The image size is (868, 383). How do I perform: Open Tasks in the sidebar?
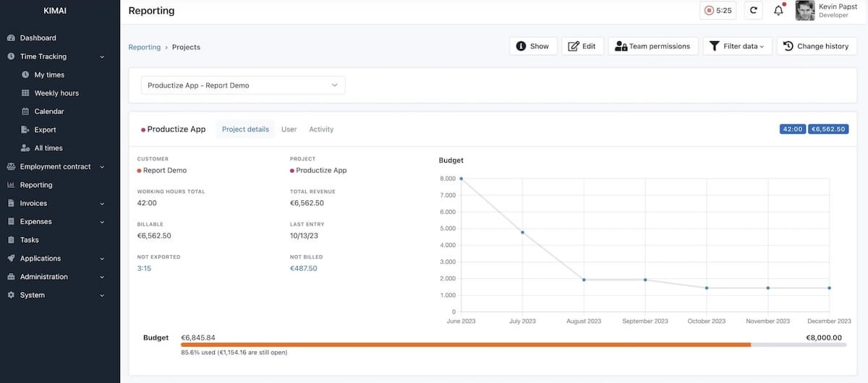[x=30, y=240]
